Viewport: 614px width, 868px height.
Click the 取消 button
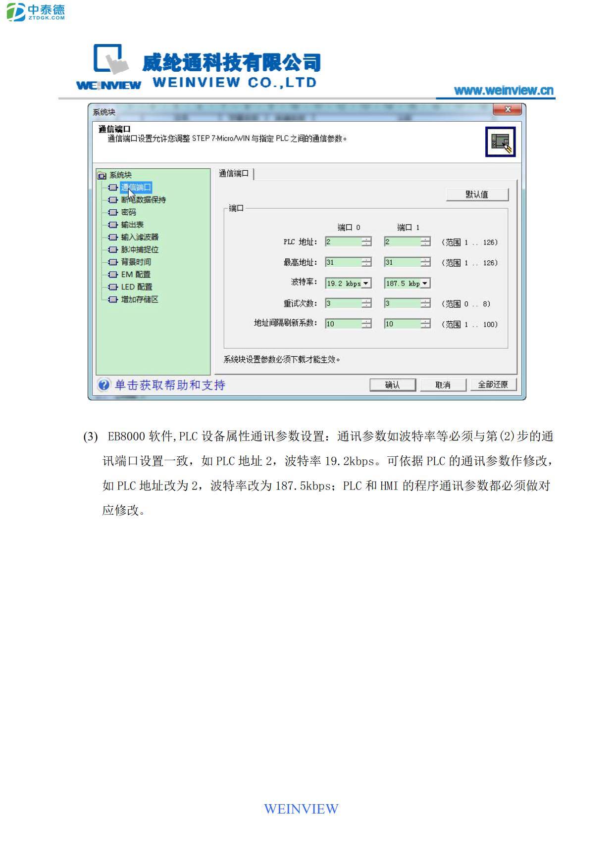tap(443, 385)
